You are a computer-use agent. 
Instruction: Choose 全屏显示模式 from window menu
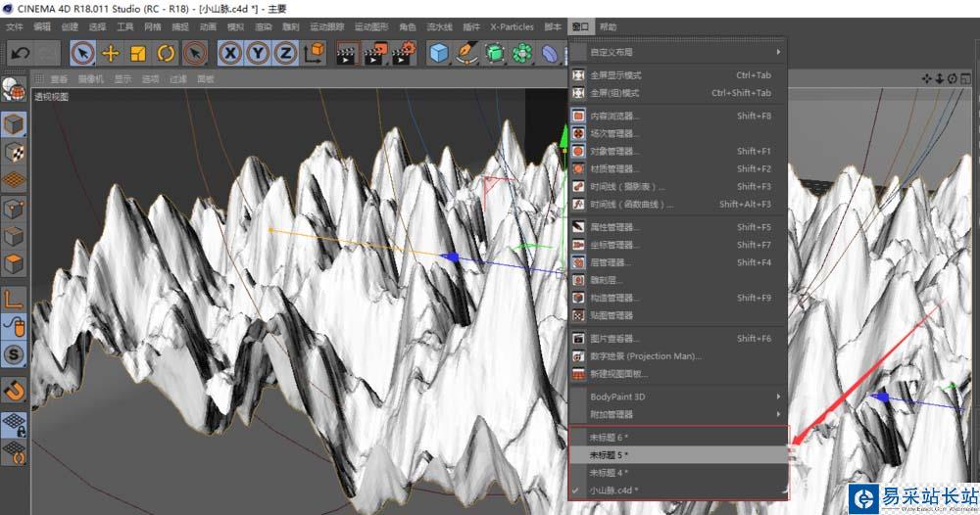(x=678, y=75)
